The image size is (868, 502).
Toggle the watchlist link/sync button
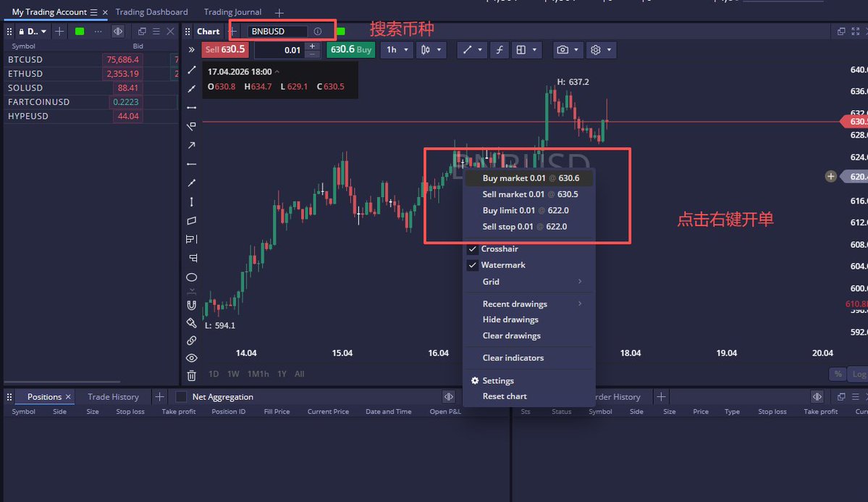pyautogui.click(x=118, y=32)
